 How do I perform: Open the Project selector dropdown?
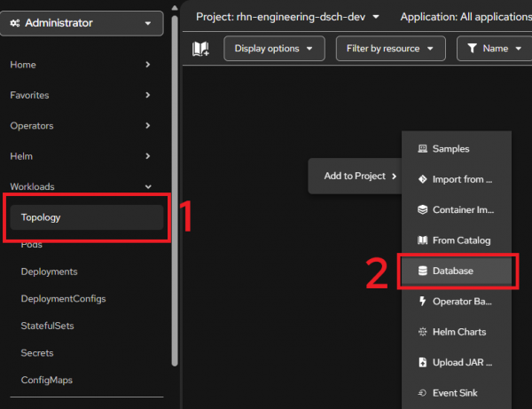(290, 16)
